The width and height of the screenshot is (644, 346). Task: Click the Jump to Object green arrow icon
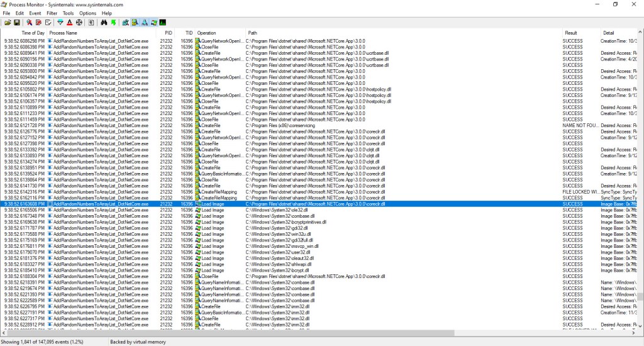click(113, 23)
